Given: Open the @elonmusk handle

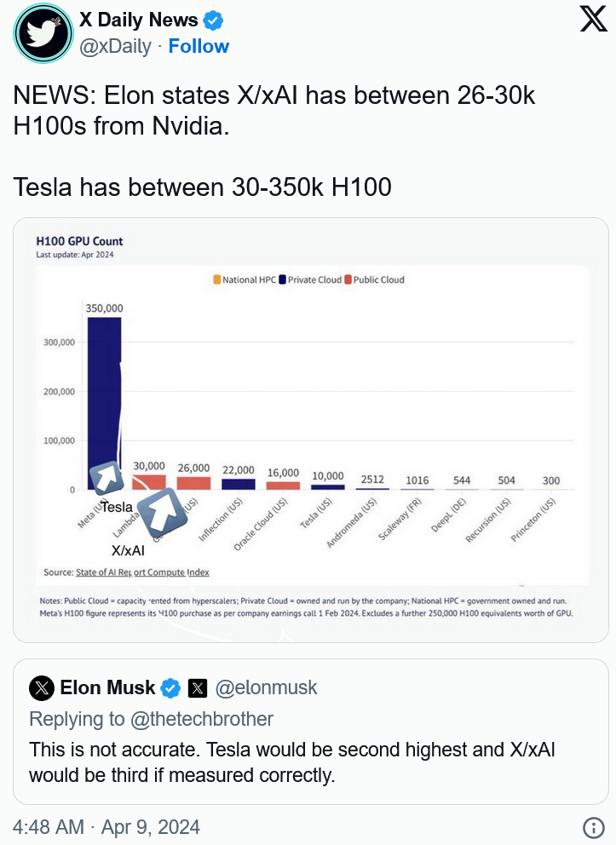Looking at the screenshot, I should click(266, 688).
